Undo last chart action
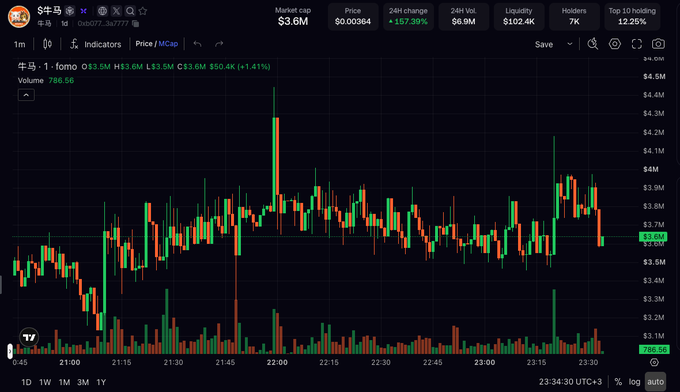The width and height of the screenshot is (680, 392). [197, 44]
